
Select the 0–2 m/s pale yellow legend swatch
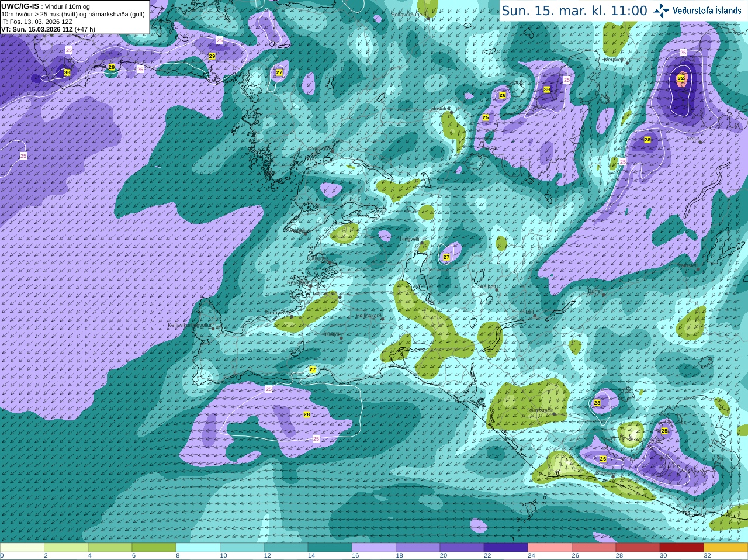(x=22, y=547)
